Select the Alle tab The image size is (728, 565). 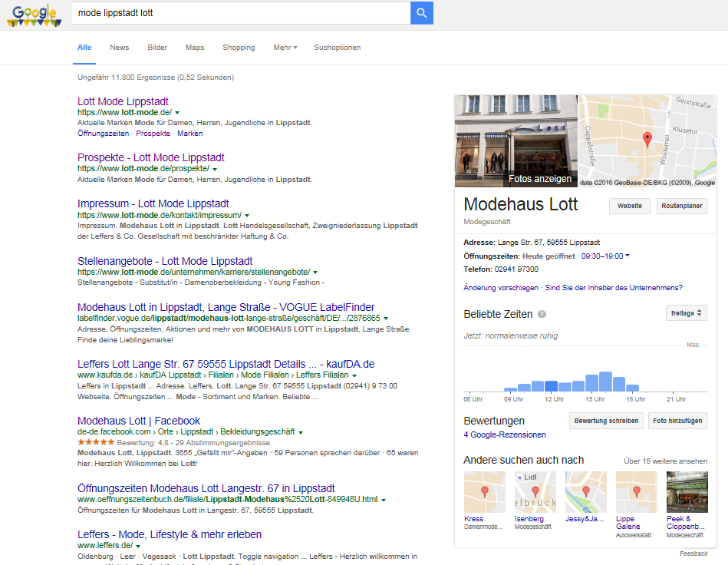pyautogui.click(x=84, y=48)
